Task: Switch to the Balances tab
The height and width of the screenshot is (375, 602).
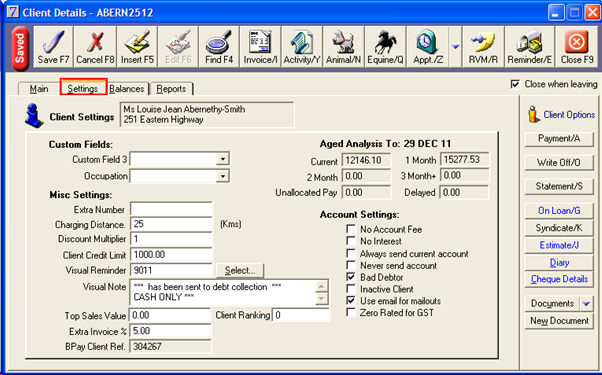Action: point(127,89)
